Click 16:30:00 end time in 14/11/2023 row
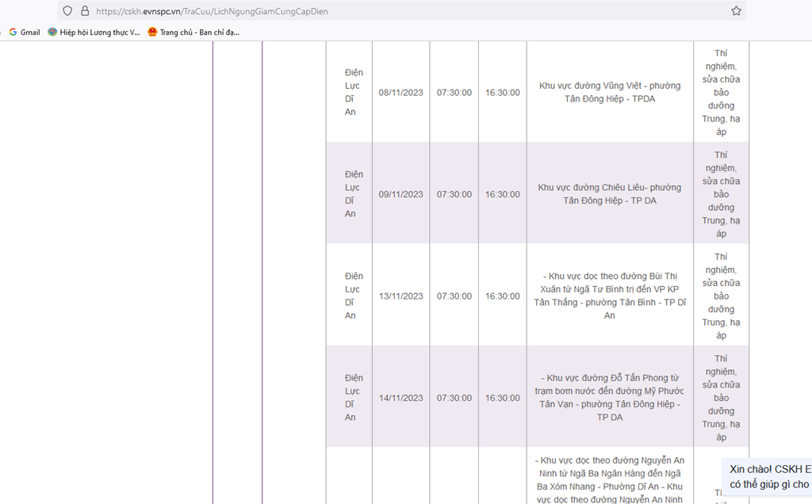 pyautogui.click(x=503, y=398)
